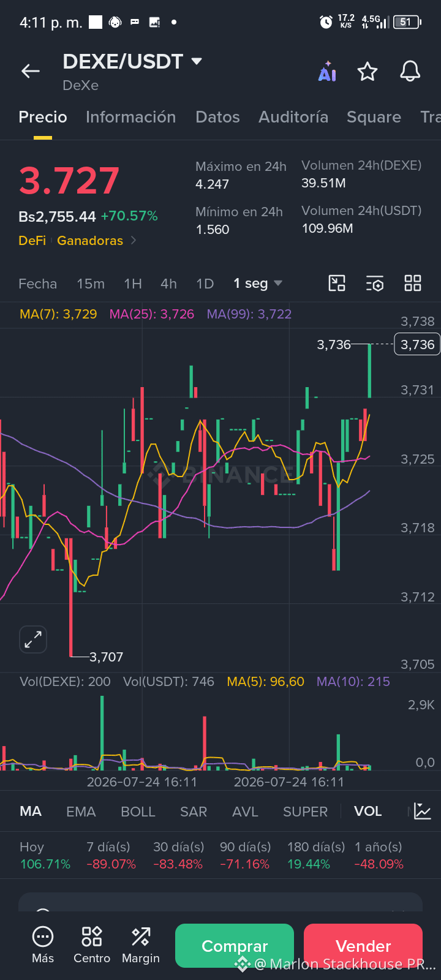Open the AI assistant icon
The height and width of the screenshot is (980, 441).
coord(327,72)
